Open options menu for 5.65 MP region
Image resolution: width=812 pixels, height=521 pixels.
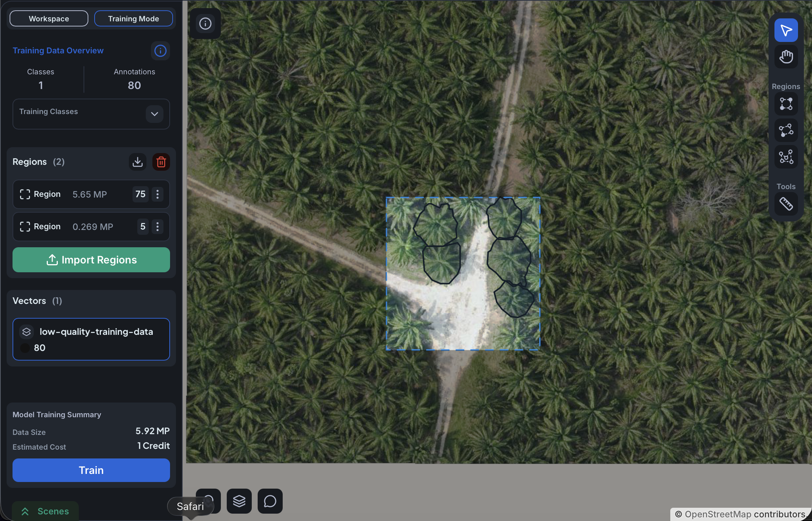pyautogui.click(x=158, y=194)
